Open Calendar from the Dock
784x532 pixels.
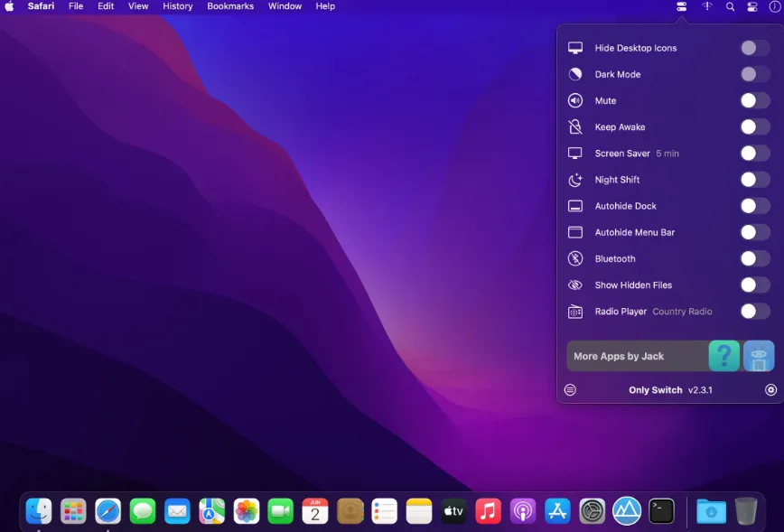point(315,511)
